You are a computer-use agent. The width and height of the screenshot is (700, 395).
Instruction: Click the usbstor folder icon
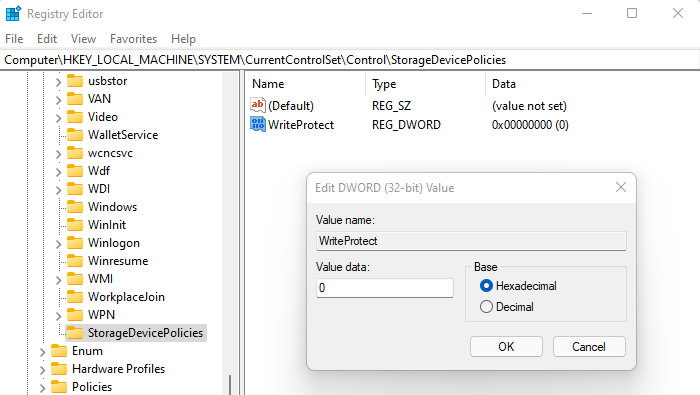[x=75, y=81]
